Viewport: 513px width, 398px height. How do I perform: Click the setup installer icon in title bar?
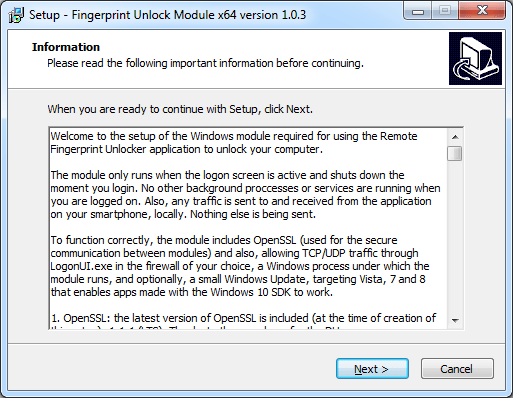tap(16, 15)
